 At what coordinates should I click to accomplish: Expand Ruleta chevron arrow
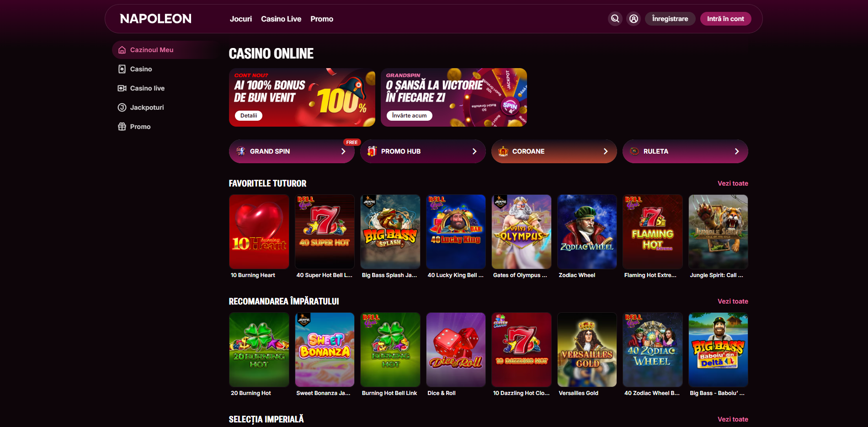[737, 151]
